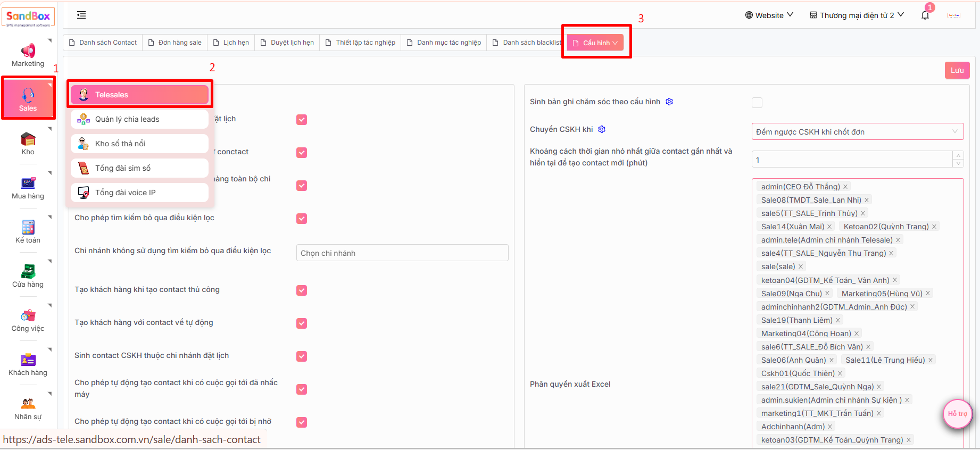Image resolution: width=980 pixels, height=450 pixels.
Task: Click the Kho warehouse sidebar icon
Action: pos(28,144)
